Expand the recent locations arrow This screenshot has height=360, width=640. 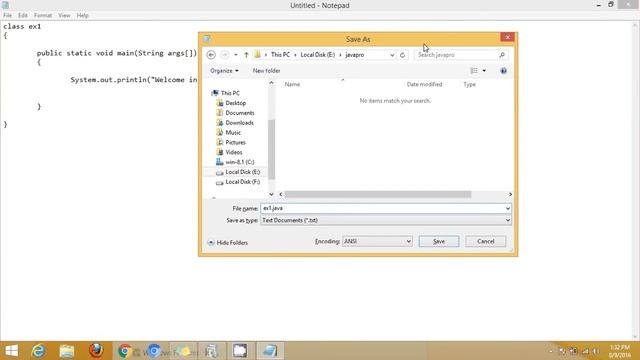pos(236,55)
